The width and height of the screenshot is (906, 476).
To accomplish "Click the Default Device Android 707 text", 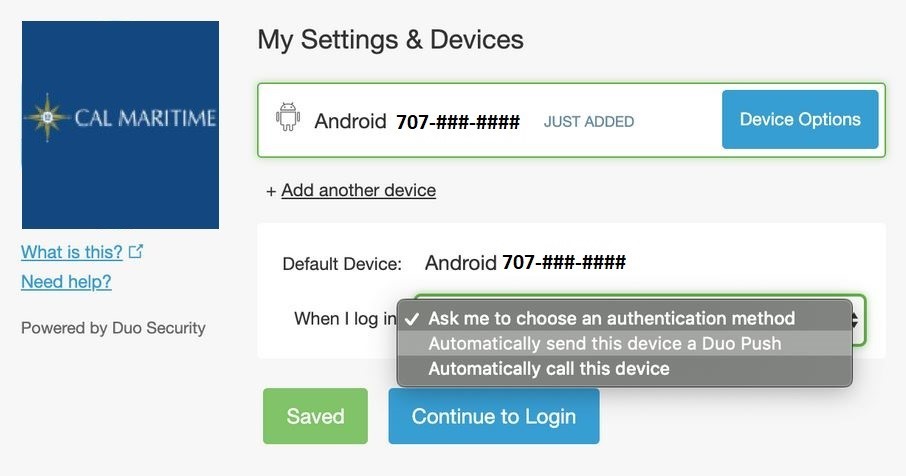I will [525, 263].
